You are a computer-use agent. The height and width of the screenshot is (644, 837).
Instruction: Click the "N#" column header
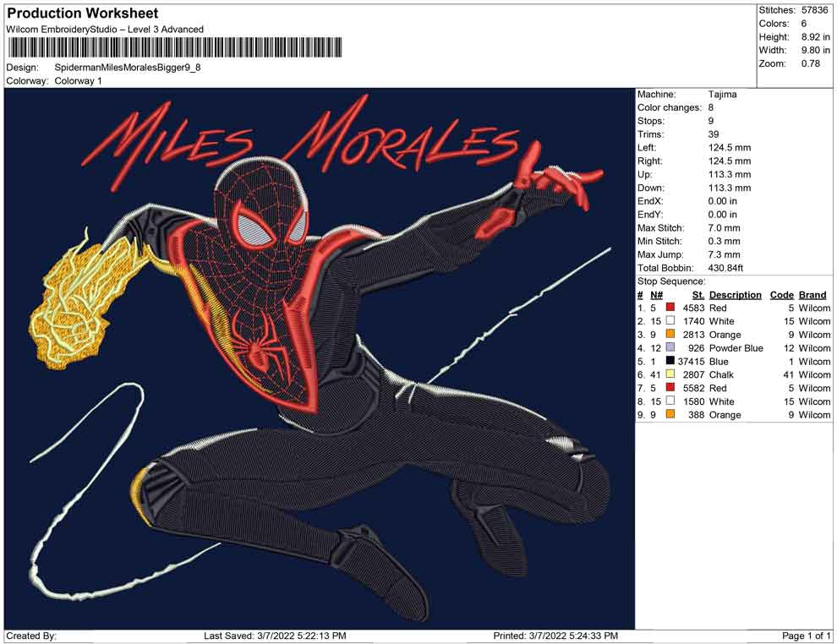[656, 294]
